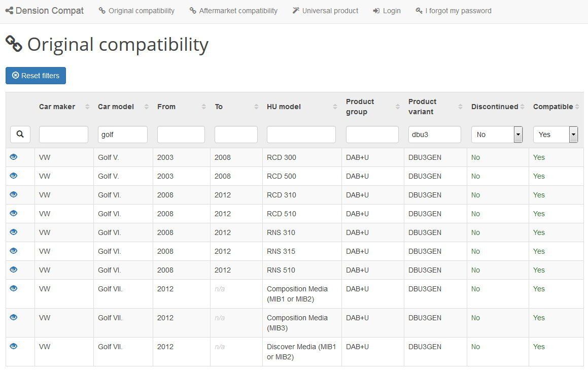Image resolution: width=588 pixels, height=370 pixels.
Task: Open the I forgot my password link
Action: [x=453, y=11]
